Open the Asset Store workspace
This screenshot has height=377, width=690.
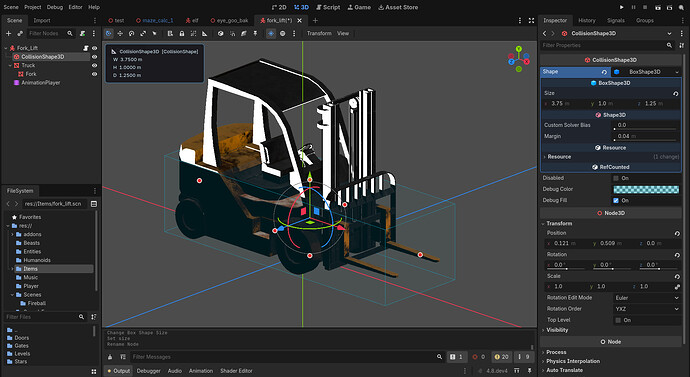[x=398, y=7]
